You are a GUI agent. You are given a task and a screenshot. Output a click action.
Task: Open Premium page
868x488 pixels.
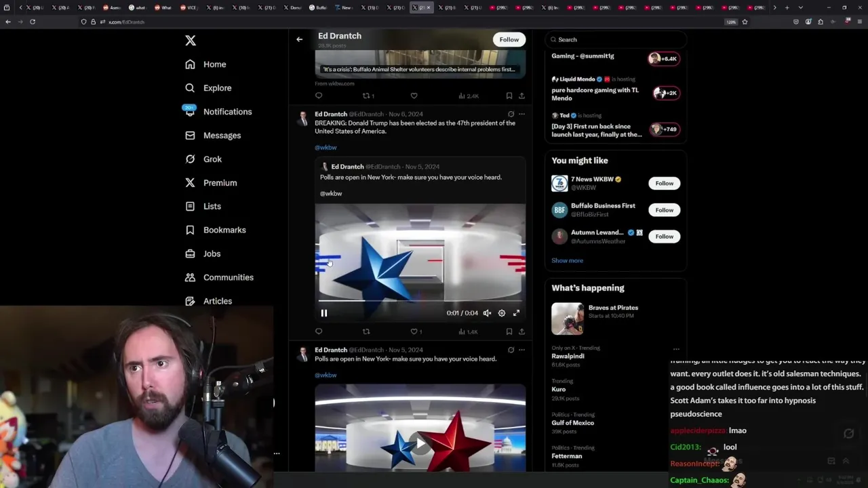click(x=211, y=183)
